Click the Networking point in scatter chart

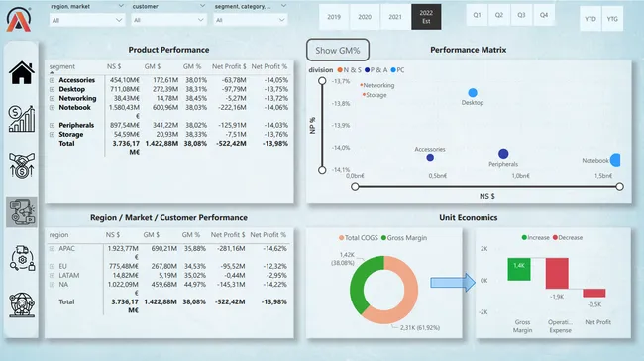[x=361, y=85]
